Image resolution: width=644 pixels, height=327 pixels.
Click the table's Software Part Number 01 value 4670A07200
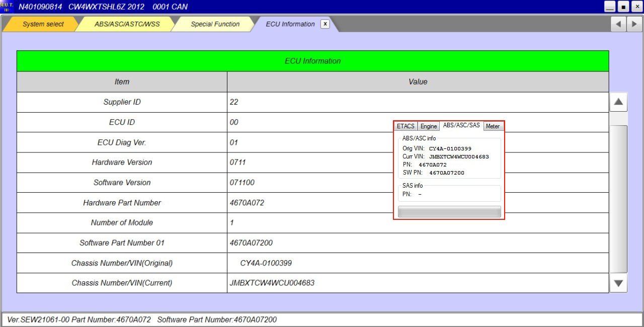pos(251,243)
